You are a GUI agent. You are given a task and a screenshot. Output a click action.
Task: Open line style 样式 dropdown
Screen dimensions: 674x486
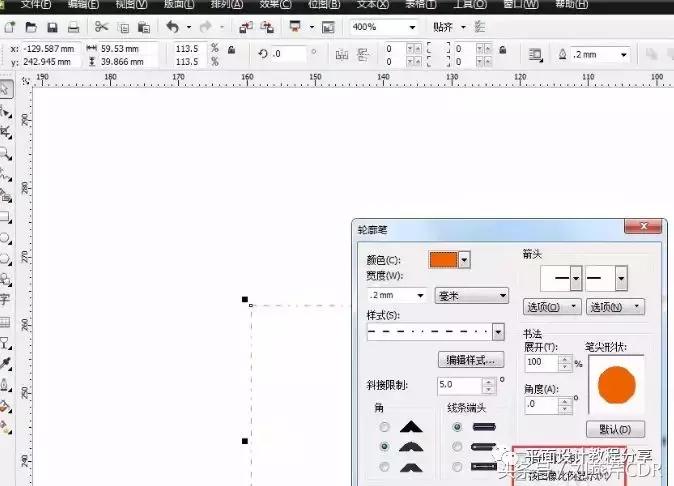pos(498,332)
